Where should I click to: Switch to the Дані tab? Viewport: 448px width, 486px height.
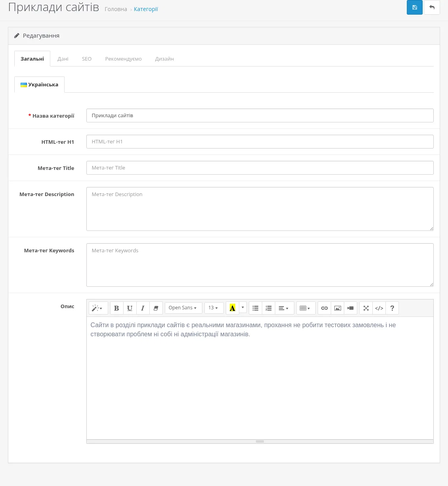63,59
